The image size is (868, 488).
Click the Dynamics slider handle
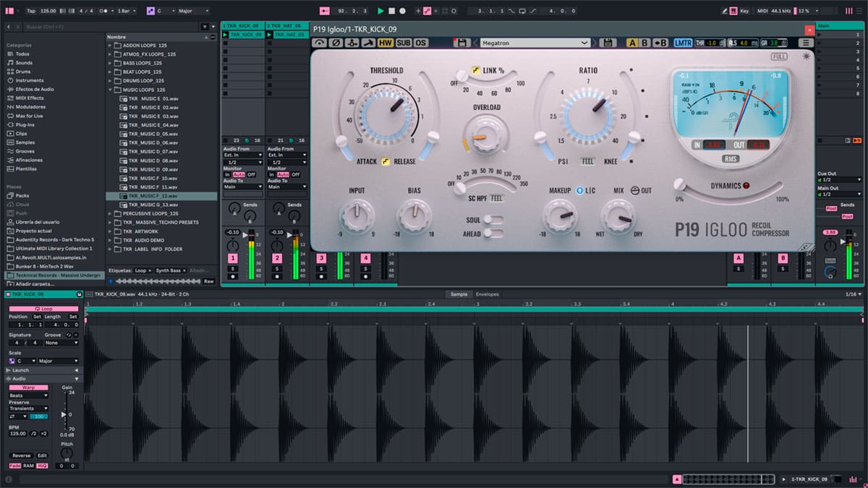[x=679, y=185]
